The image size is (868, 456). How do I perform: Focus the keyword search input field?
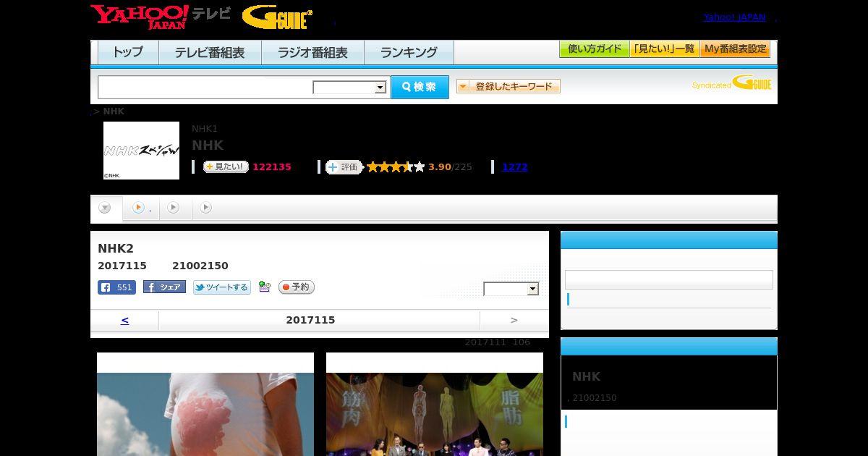[205, 87]
